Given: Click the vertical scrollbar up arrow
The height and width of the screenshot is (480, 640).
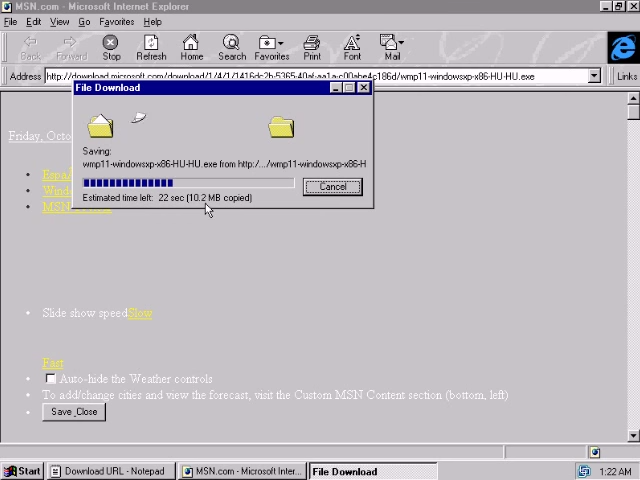Looking at the screenshot, I should click(633, 98).
